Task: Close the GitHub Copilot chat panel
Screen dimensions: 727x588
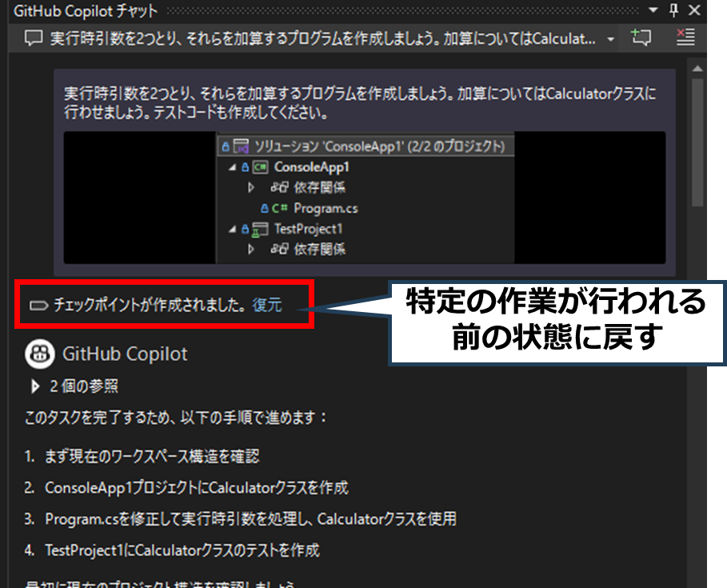Action: tap(693, 10)
